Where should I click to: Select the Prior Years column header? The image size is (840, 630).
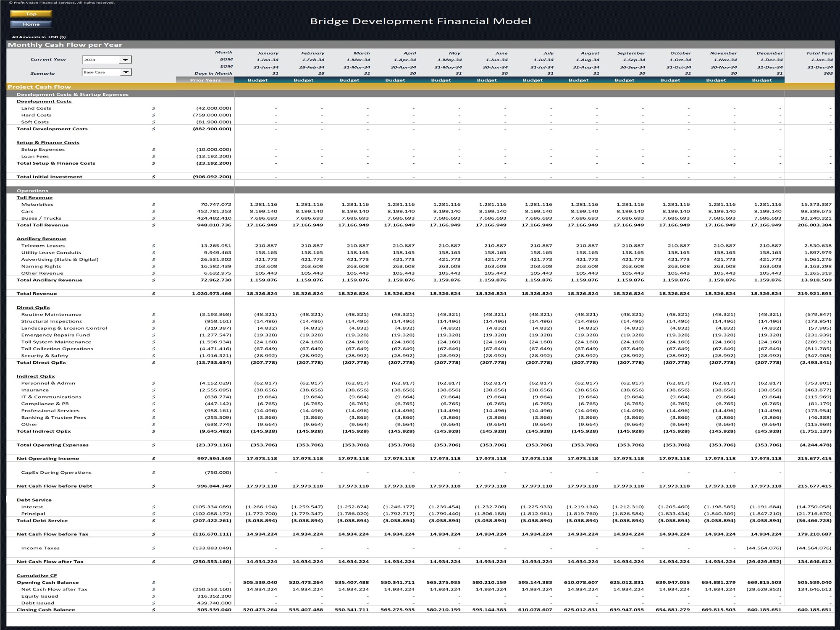(205, 81)
